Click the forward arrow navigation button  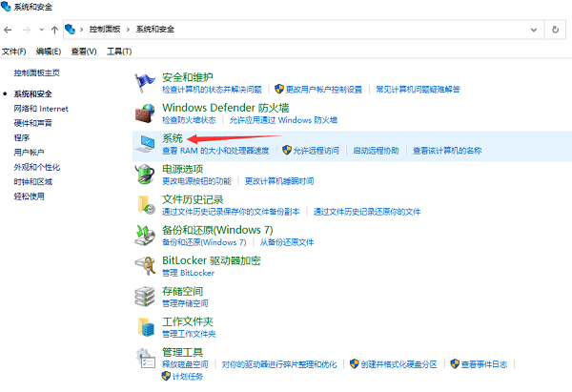tap(27, 30)
